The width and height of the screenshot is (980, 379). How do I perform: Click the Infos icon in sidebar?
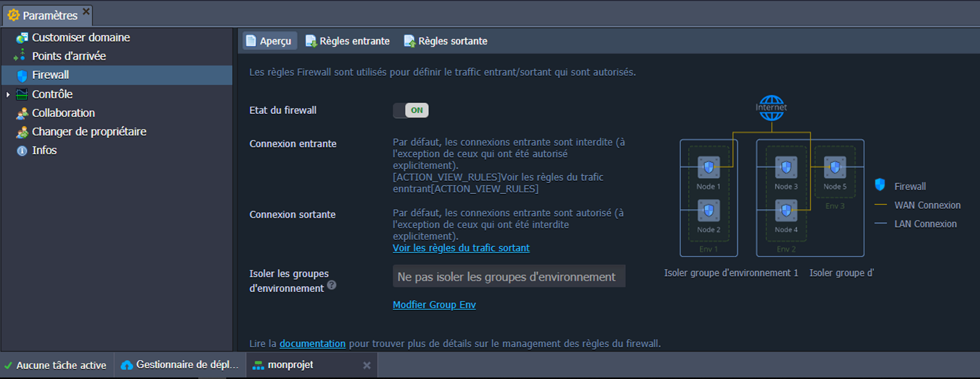tap(22, 151)
